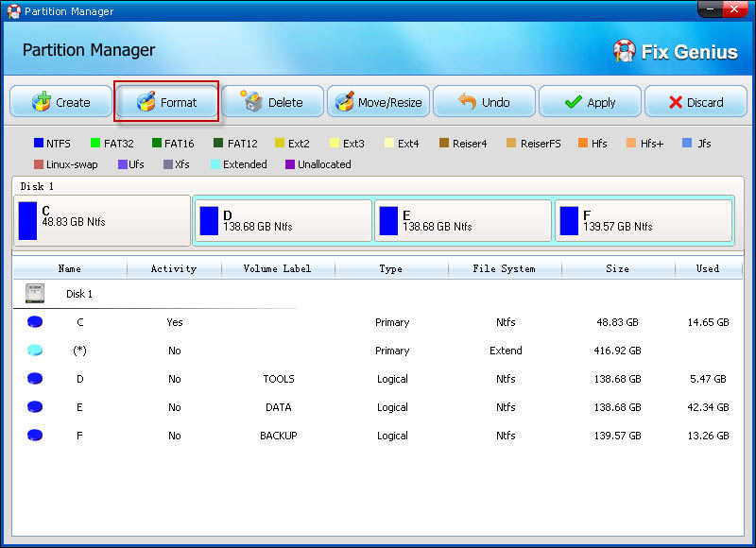Click the 14.65 GB used value
The image size is (756, 548).
pos(708,322)
